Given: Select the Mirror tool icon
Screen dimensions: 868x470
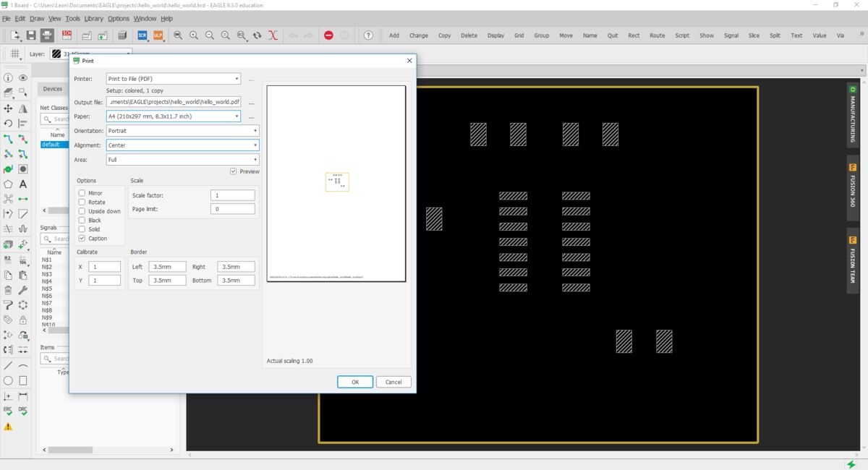Looking at the screenshot, I should coord(23,108).
